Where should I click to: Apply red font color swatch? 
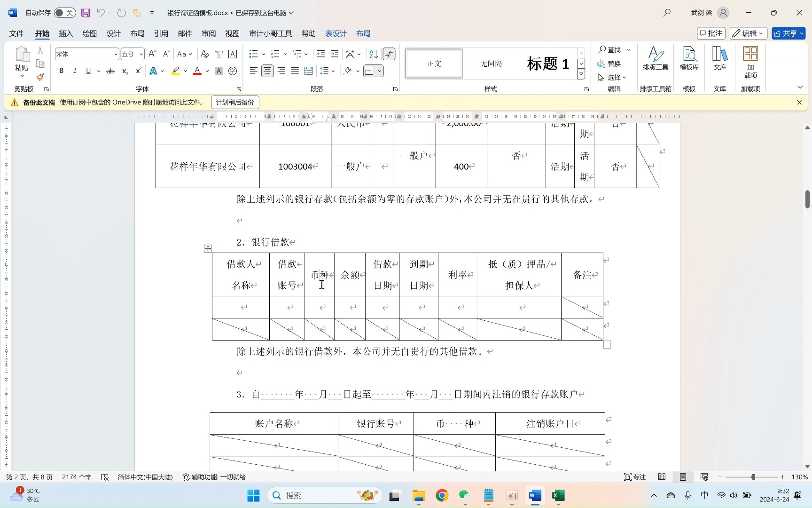[197, 71]
